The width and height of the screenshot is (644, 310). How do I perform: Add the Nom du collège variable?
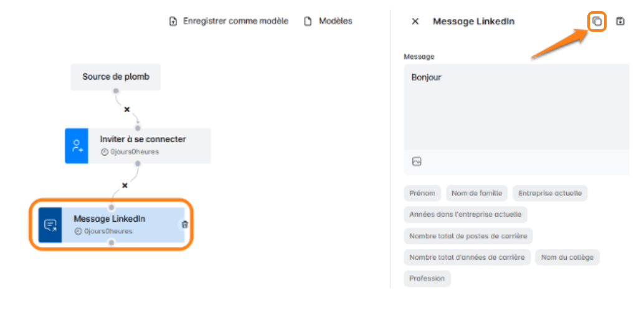pos(567,257)
